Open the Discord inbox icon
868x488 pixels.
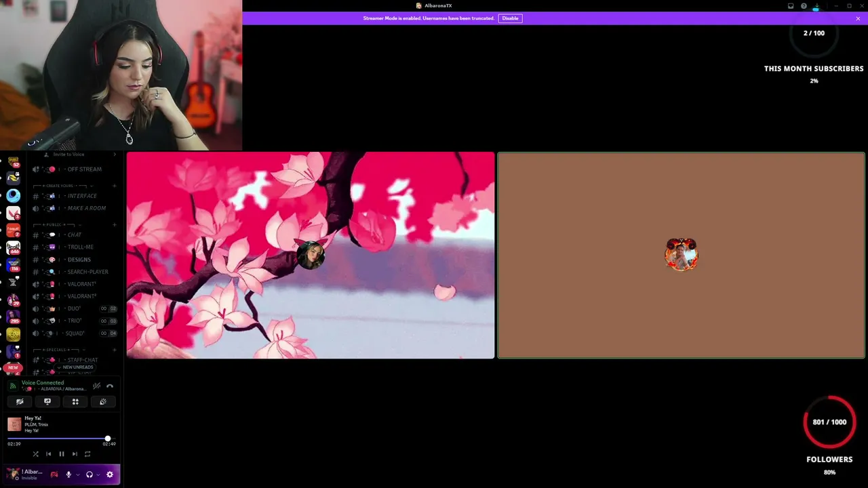pos(791,6)
